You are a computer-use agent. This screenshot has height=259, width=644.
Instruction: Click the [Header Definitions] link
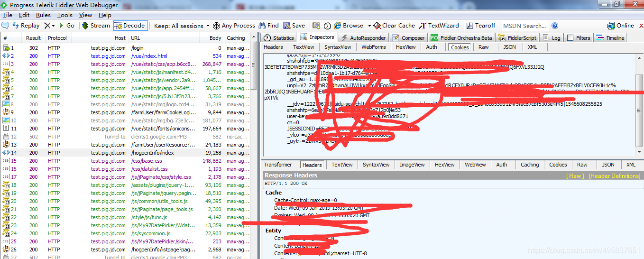(x=615, y=176)
